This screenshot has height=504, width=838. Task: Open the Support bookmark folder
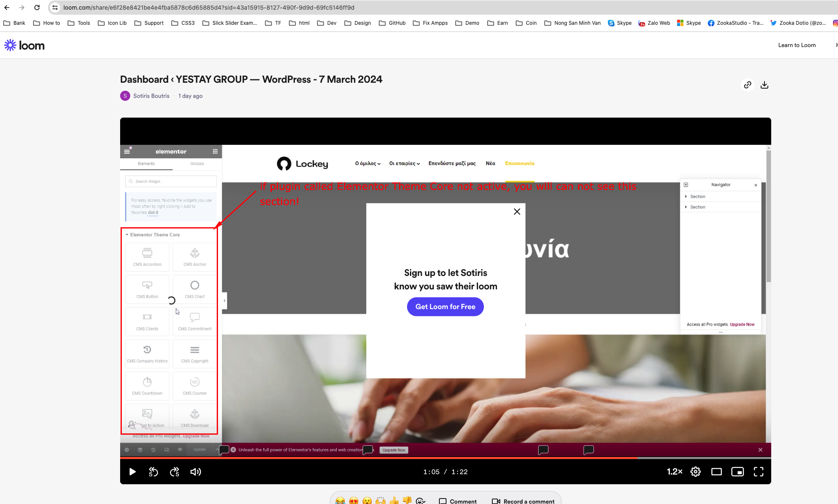click(x=149, y=23)
